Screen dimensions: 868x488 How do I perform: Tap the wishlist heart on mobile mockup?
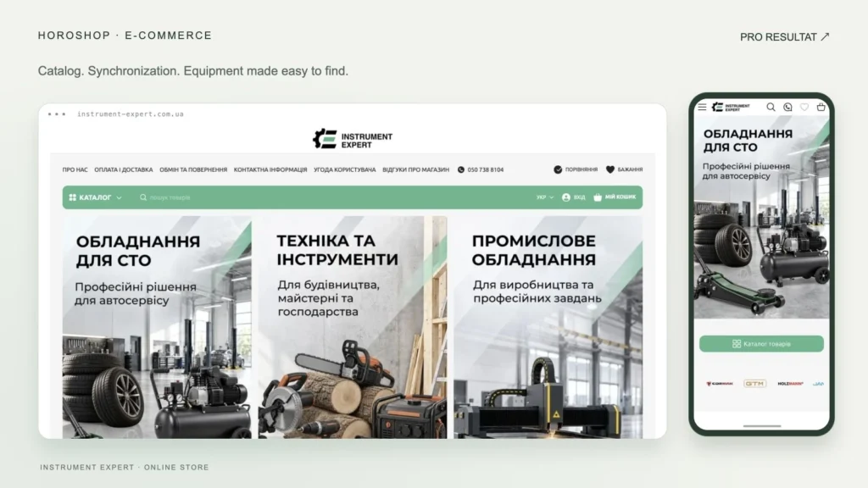coord(804,108)
